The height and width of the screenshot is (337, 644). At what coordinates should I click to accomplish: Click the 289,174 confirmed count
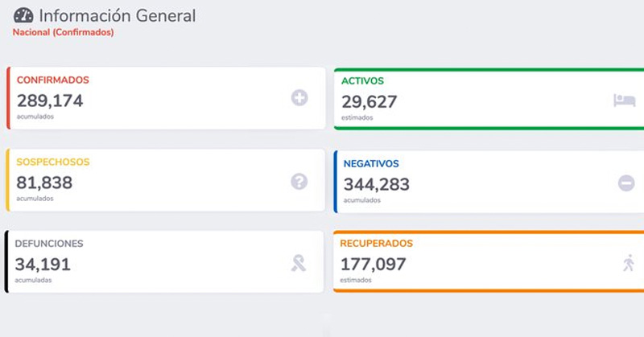point(50,101)
